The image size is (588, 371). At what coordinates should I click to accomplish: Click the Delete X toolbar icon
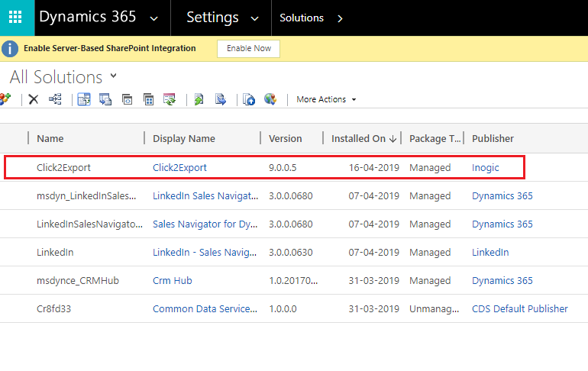(34, 99)
